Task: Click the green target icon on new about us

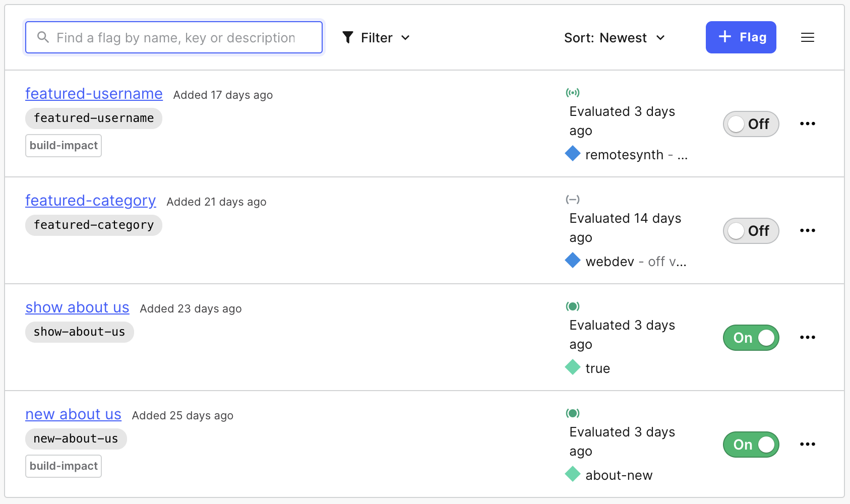Action: tap(573, 413)
